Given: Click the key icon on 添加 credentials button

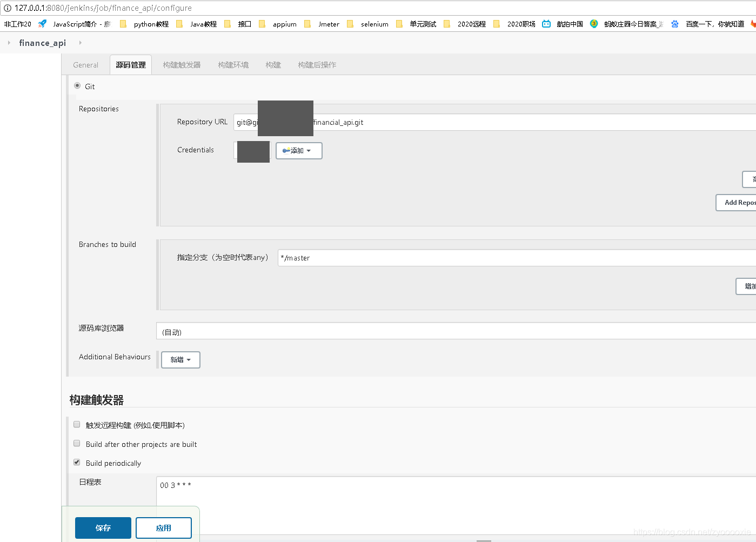Looking at the screenshot, I should coord(286,151).
